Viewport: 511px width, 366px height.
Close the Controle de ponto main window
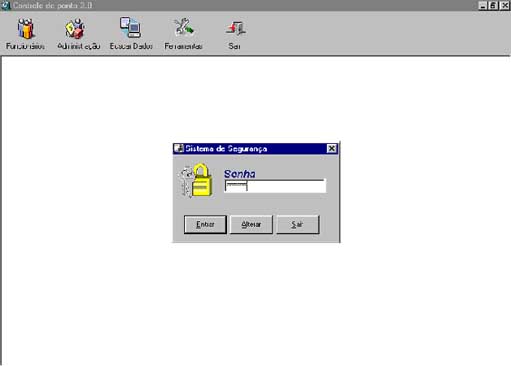coord(505,6)
